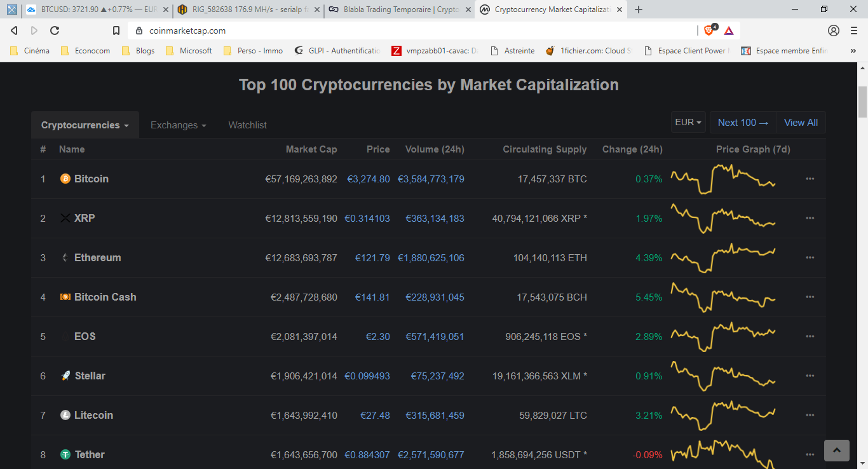Open the user profile icon in toolbar

(x=834, y=31)
